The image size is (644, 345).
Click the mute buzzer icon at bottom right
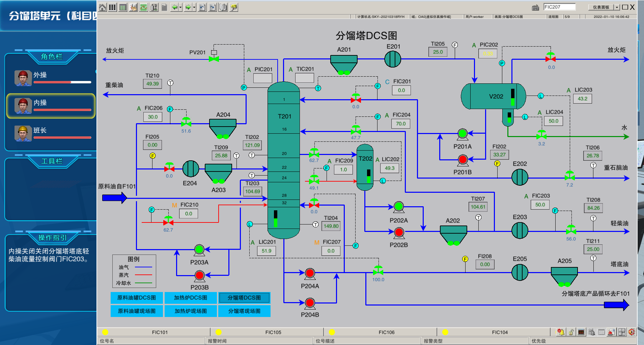pos(632,332)
